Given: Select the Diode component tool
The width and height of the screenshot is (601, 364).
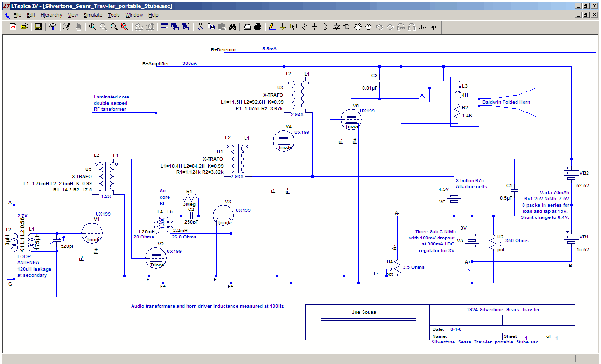Looking at the screenshot, I should click(336, 27).
